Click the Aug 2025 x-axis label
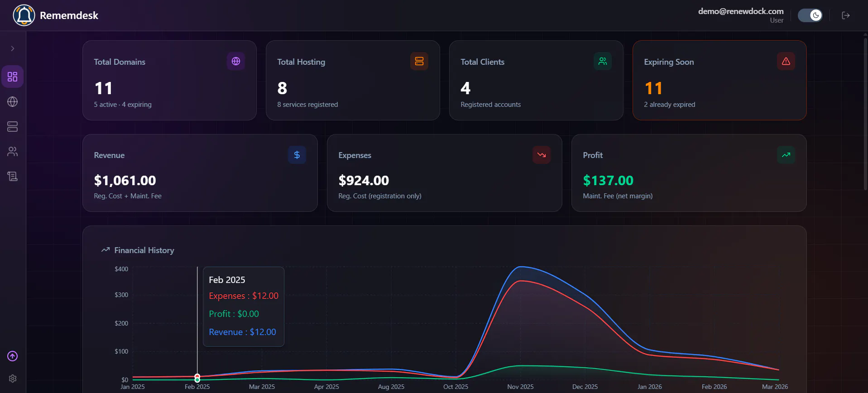The height and width of the screenshot is (393, 868). (391, 387)
